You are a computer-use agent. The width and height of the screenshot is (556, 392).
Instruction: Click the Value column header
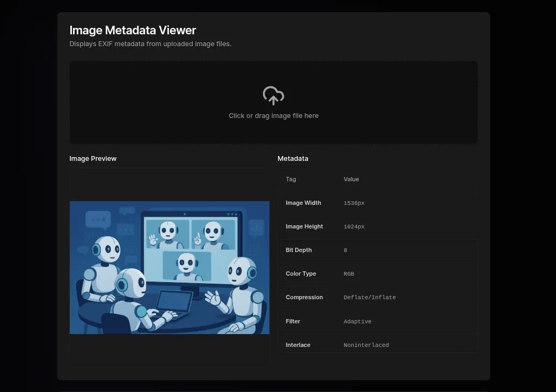click(x=351, y=179)
